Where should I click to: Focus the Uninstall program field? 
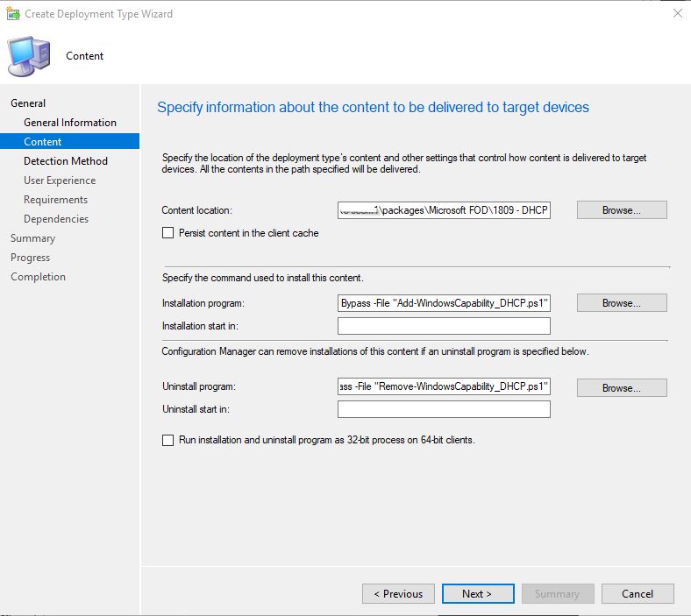444,386
